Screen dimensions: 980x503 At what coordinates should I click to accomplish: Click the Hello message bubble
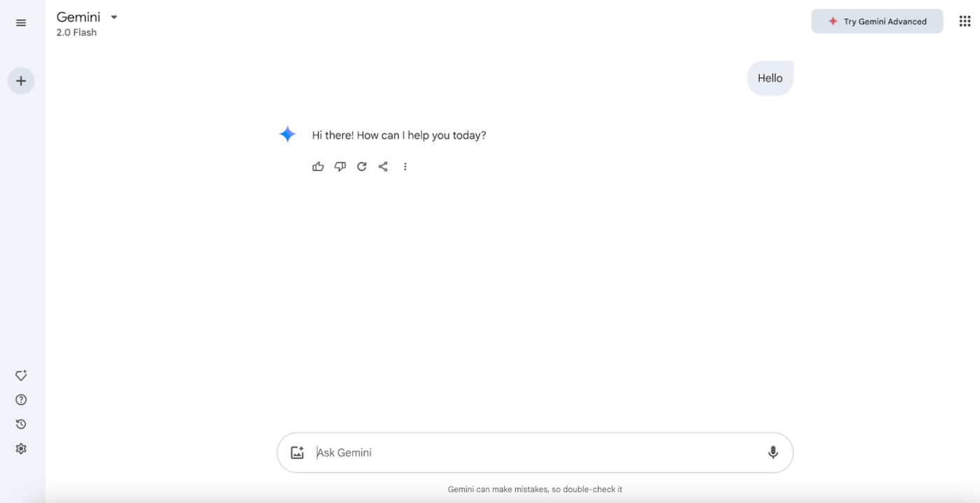[x=770, y=78]
